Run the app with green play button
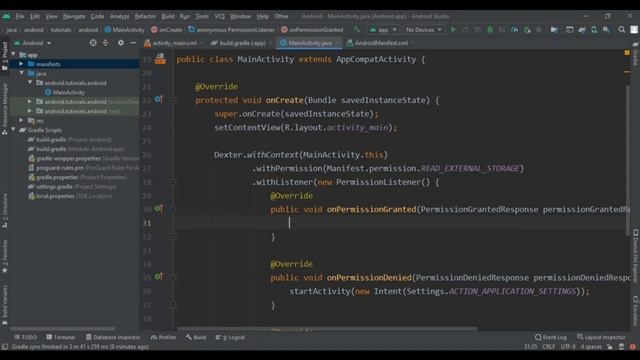 [453, 29]
